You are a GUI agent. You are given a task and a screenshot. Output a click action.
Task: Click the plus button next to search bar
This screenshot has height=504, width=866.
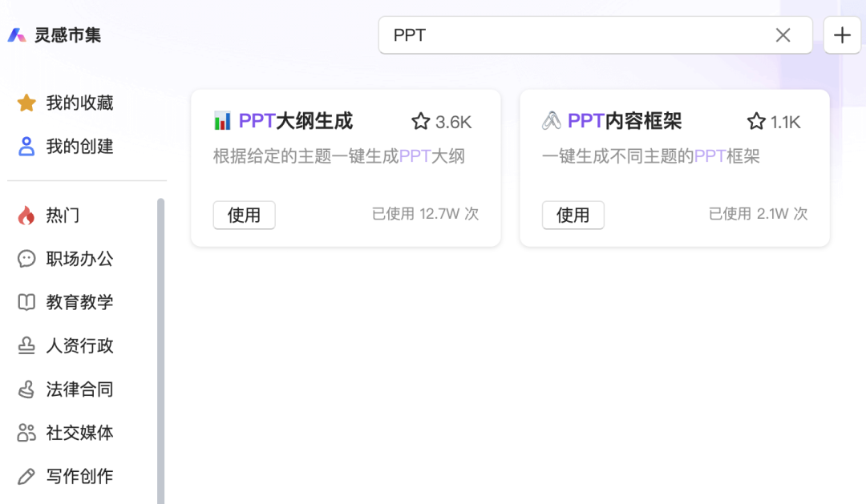(841, 35)
